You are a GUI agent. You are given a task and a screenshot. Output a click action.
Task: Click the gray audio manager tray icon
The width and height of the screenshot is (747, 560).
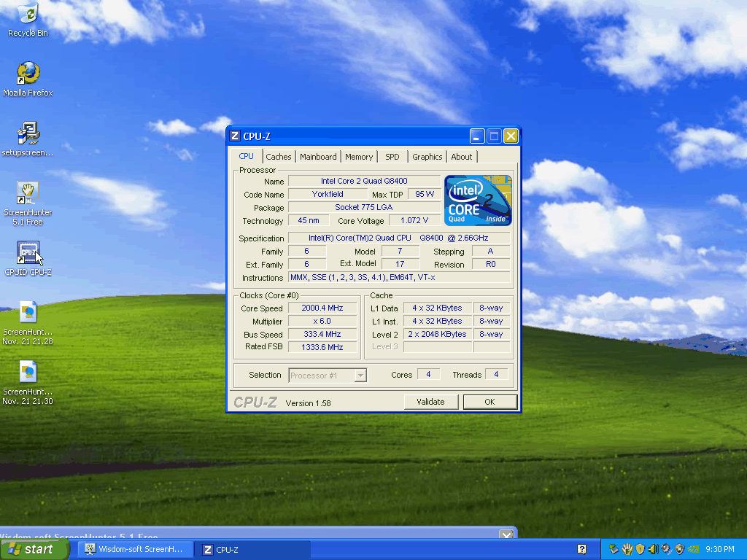pyautogui.click(x=666, y=549)
